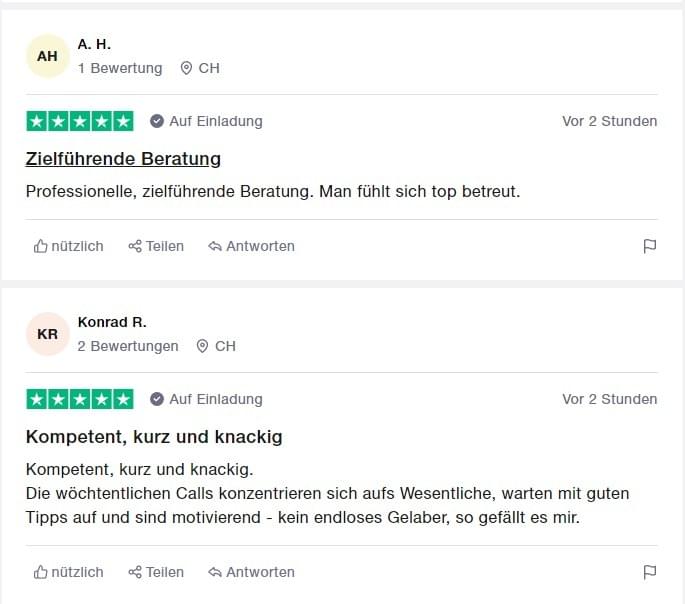Flag Konrad R.'s review with flag icon
The height and width of the screenshot is (604, 685).
point(650,572)
